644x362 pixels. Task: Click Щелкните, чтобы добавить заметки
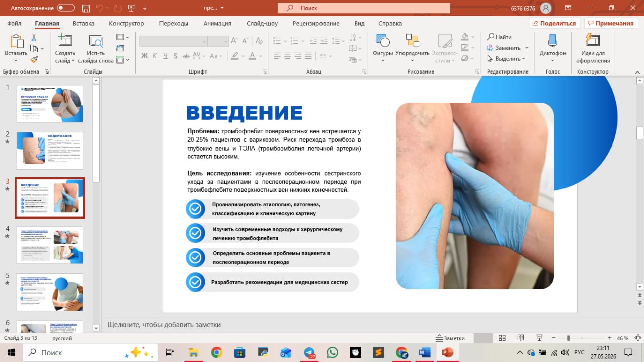(164, 325)
